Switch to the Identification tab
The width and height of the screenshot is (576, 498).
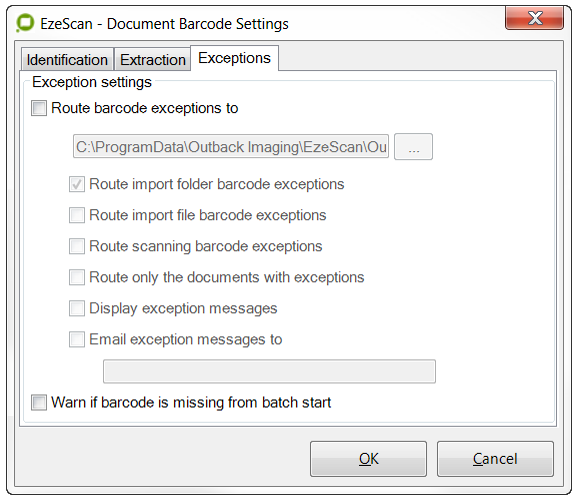[67, 59]
